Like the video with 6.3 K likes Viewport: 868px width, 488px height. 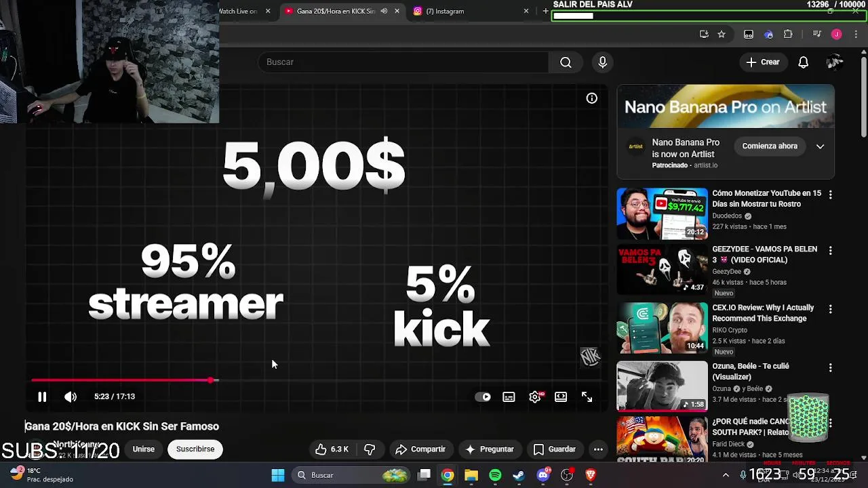click(332, 449)
